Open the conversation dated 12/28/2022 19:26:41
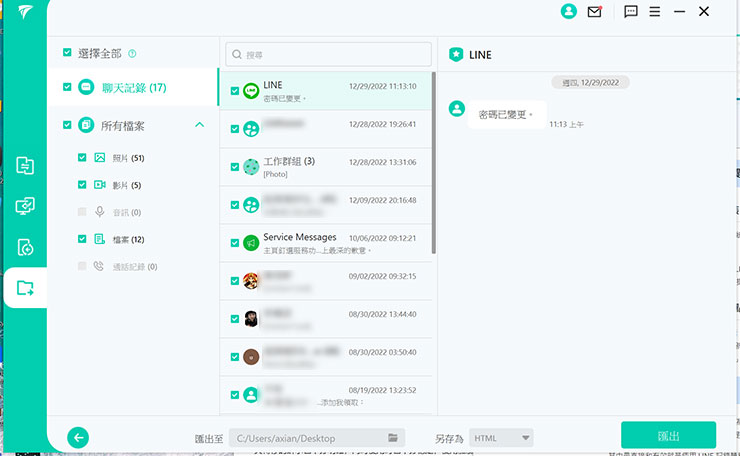Image resolution: width=740 pixels, height=456 pixels. (x=326, y=129)
